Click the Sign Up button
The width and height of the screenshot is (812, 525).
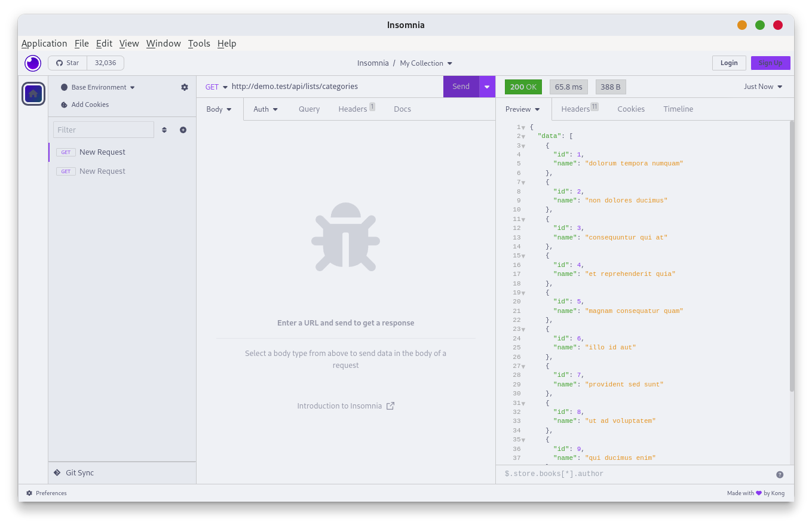pos(770,63)
